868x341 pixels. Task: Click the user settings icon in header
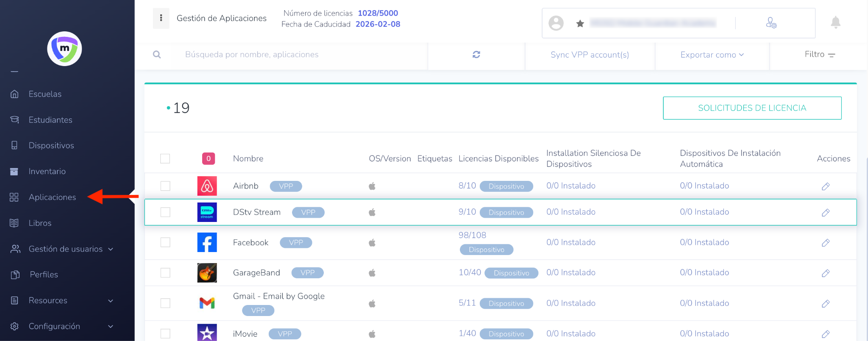(771, 23)
